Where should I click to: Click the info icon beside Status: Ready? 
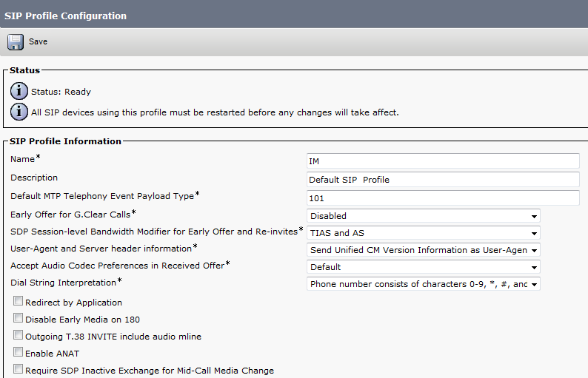(x=19, y=92)
